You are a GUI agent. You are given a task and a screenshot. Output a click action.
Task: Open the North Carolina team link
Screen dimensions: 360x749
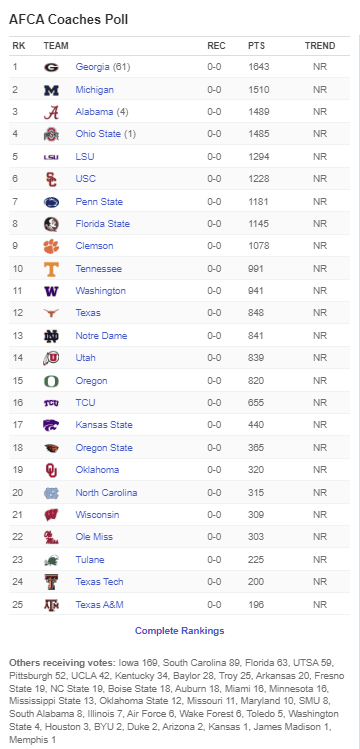tap(106, 492)
